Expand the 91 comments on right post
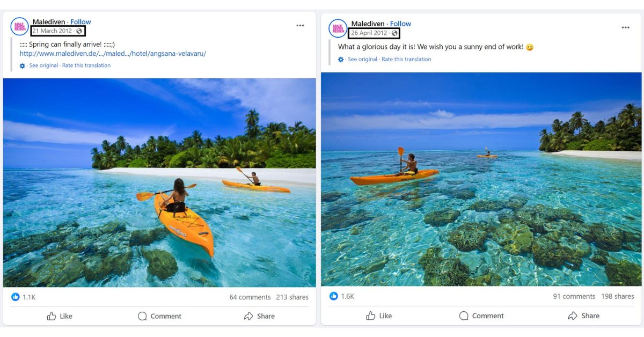The height and width of the screenshot is (337, 644). pos(574,296)
